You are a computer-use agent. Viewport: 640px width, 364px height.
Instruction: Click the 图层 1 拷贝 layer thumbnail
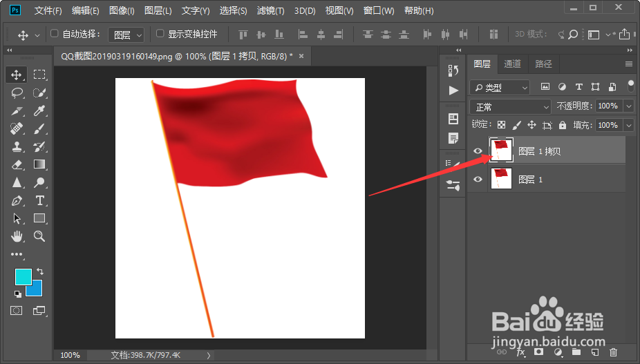click(x=501, y=150)
